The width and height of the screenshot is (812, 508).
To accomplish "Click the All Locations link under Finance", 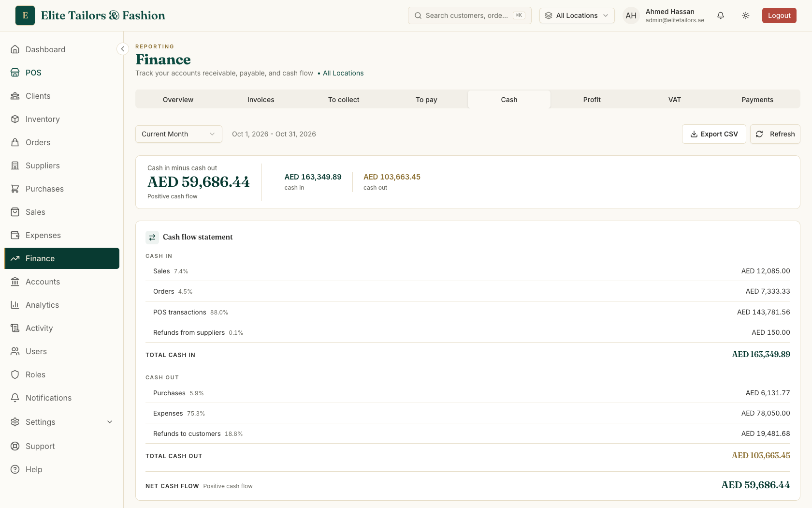I will pyautogui.click(x=343, y=73).
